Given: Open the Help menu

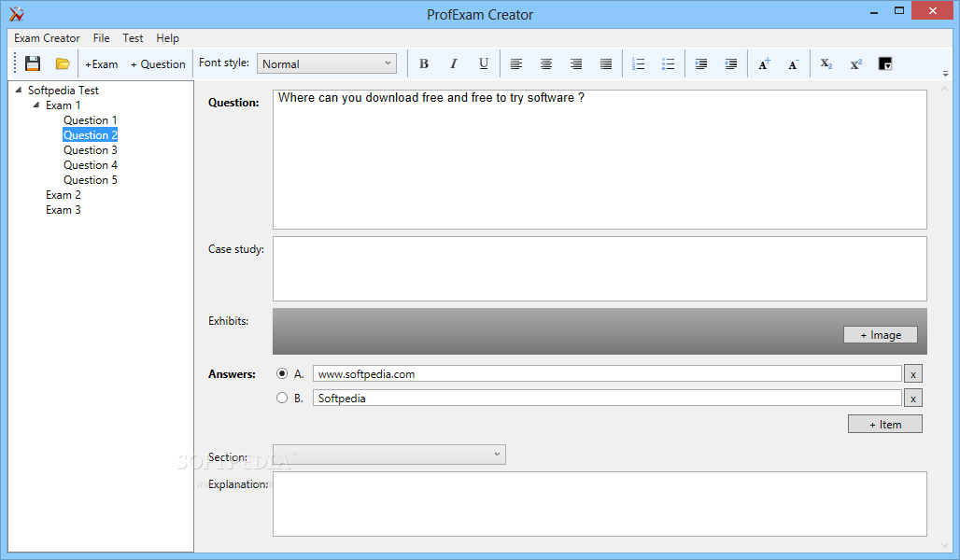Looking at the screenshot, I should 168,38.
